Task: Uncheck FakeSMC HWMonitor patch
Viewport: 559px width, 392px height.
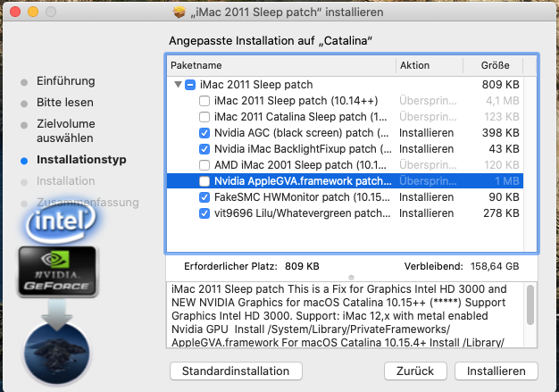Action: pos(204,197)
